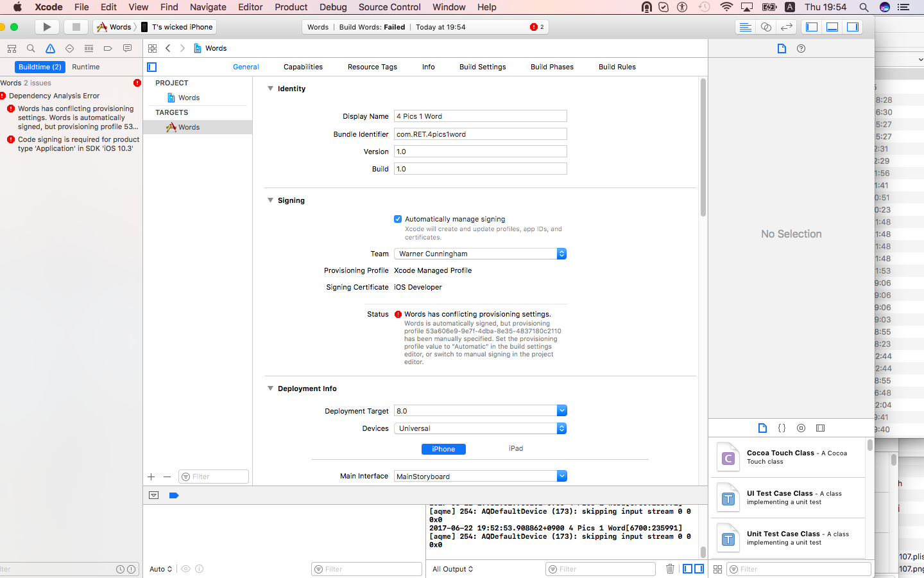Switch to the Assistant editor
This screenshot has height=578, width=924.
point(766,27)
